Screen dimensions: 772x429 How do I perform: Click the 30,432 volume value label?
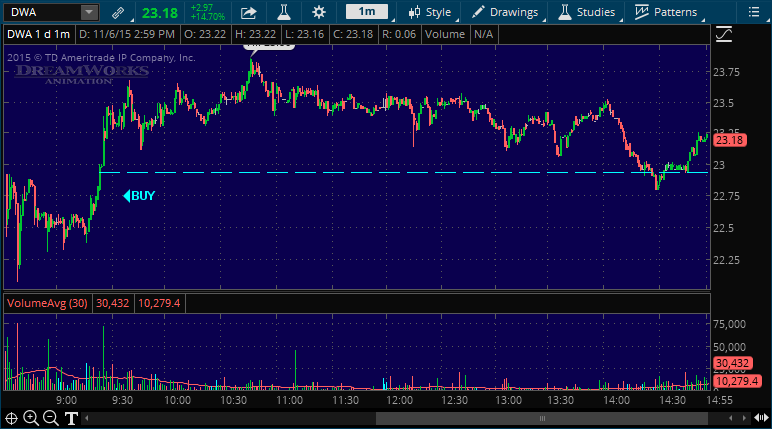coord(113,303)
